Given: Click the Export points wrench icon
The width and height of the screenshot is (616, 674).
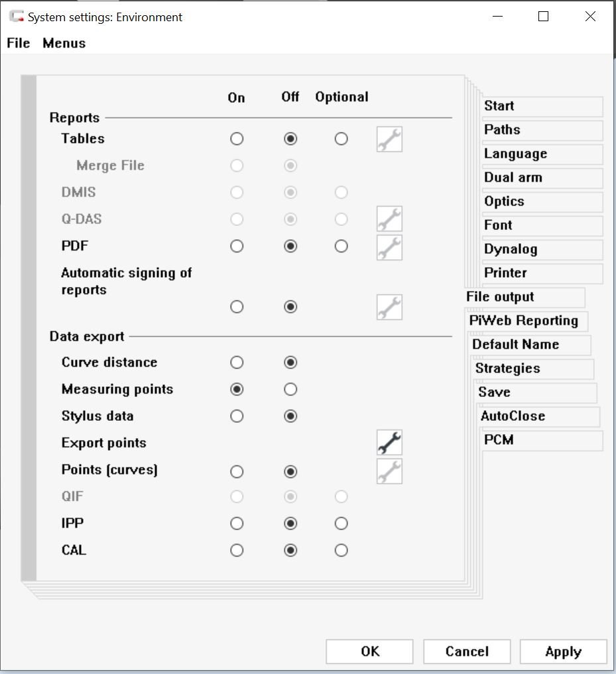Looking at the screenshot, I should [x=389, y=443].
